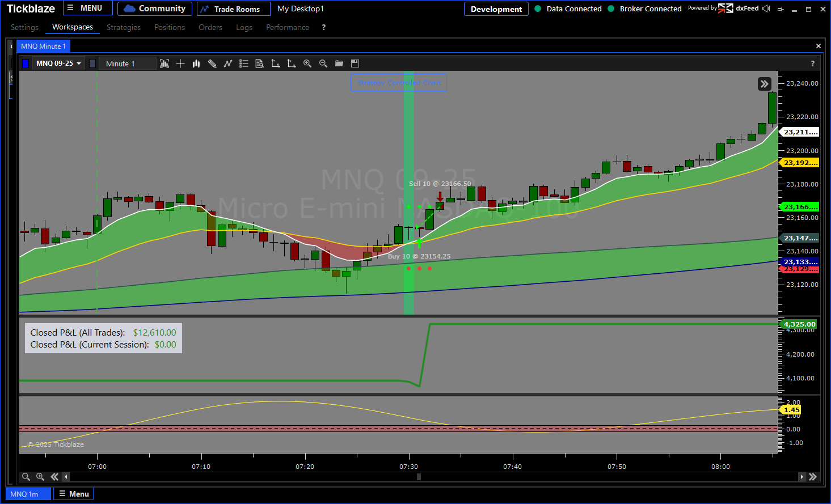Open the indicators line-graph icon
This screenshot has width=831, height=504.
pos(228,63)
